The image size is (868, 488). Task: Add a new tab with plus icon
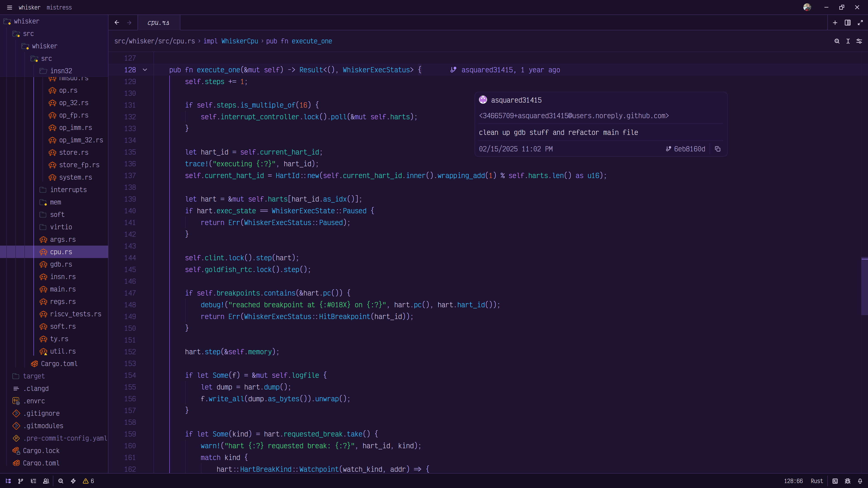tap(835, 23)
